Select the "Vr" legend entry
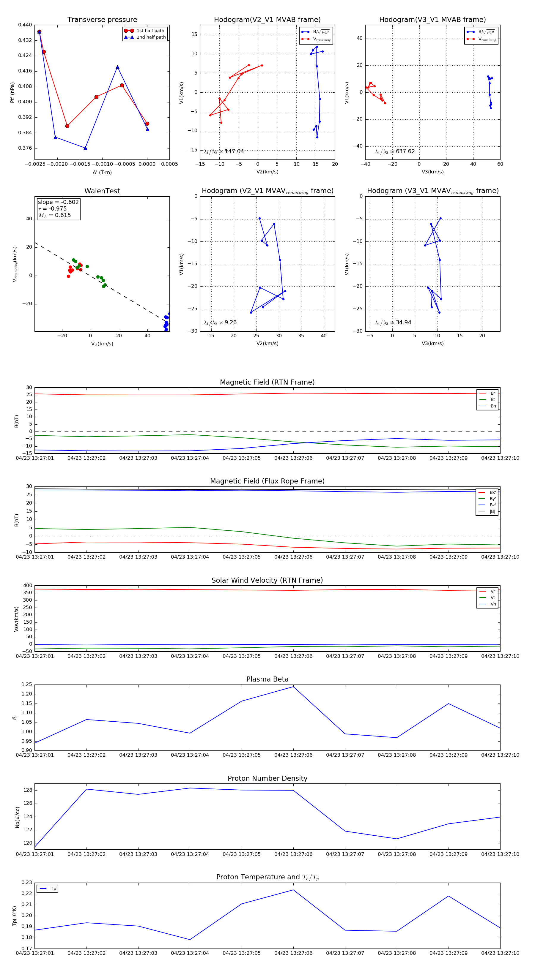The image size is (535, 980). point(487,591)
